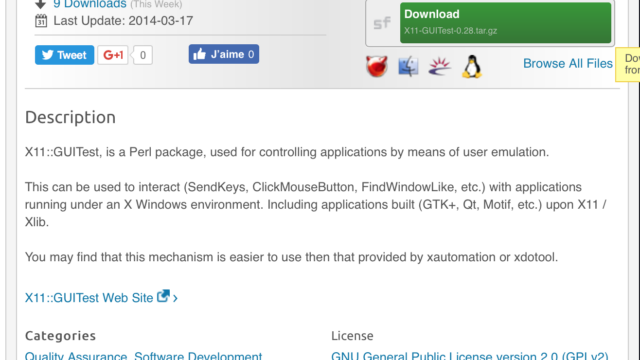This screenshot has width=640, height=360.
Task: Click the calendar icon beside Last Update
Action: (x=41, y=20)
